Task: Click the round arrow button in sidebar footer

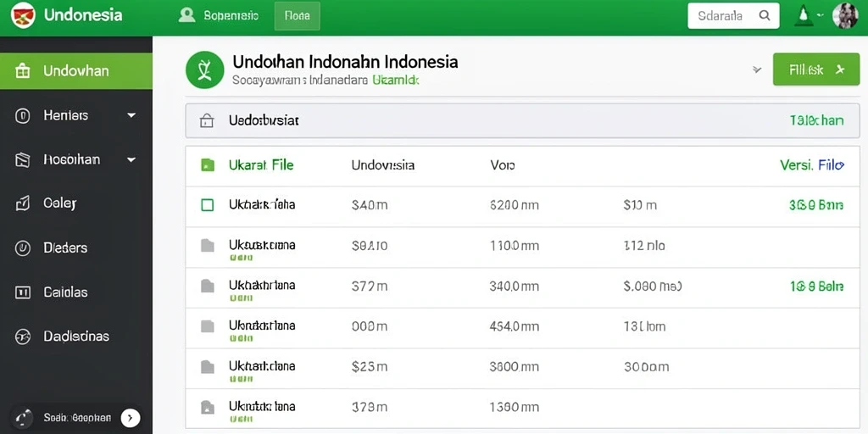Action: [x=131, y=418]
